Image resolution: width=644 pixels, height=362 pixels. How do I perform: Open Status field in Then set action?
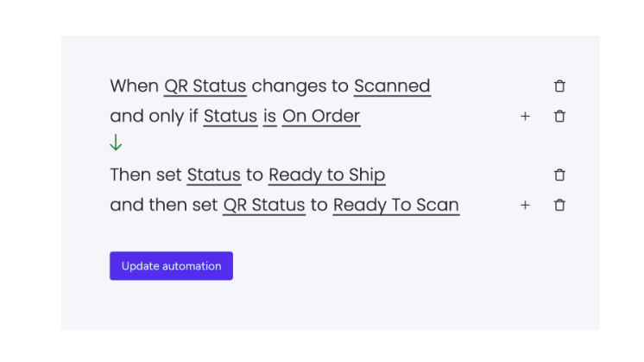[213, 175]
